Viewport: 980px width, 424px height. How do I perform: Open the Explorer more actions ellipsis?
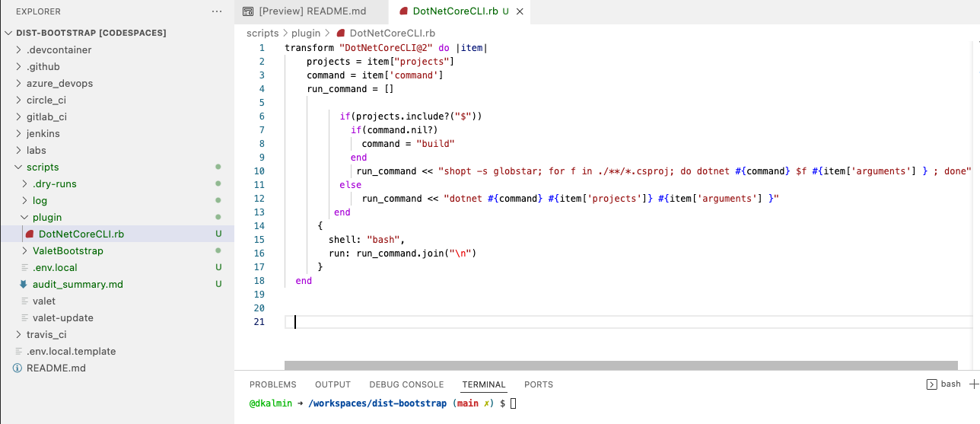pos(218,11)
